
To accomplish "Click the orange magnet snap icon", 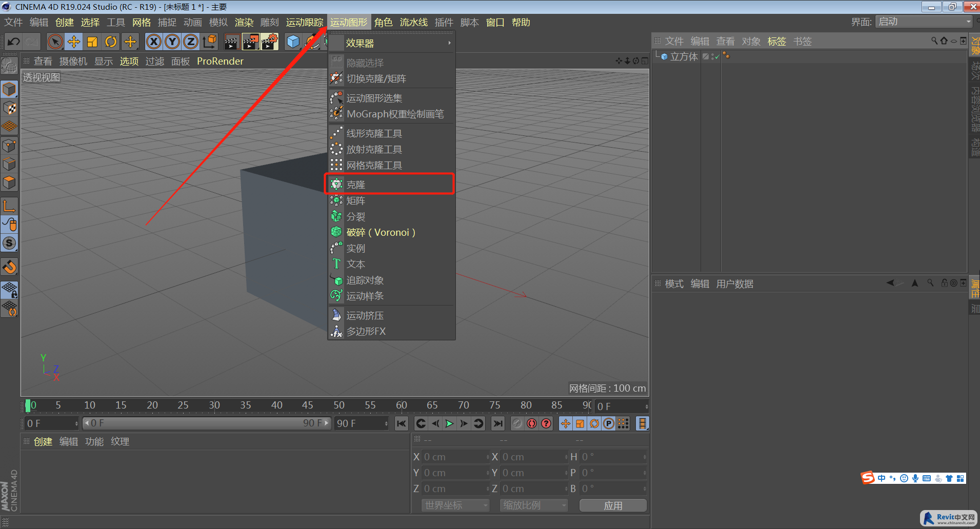I will pyautogui.click(x=9, y=267).
